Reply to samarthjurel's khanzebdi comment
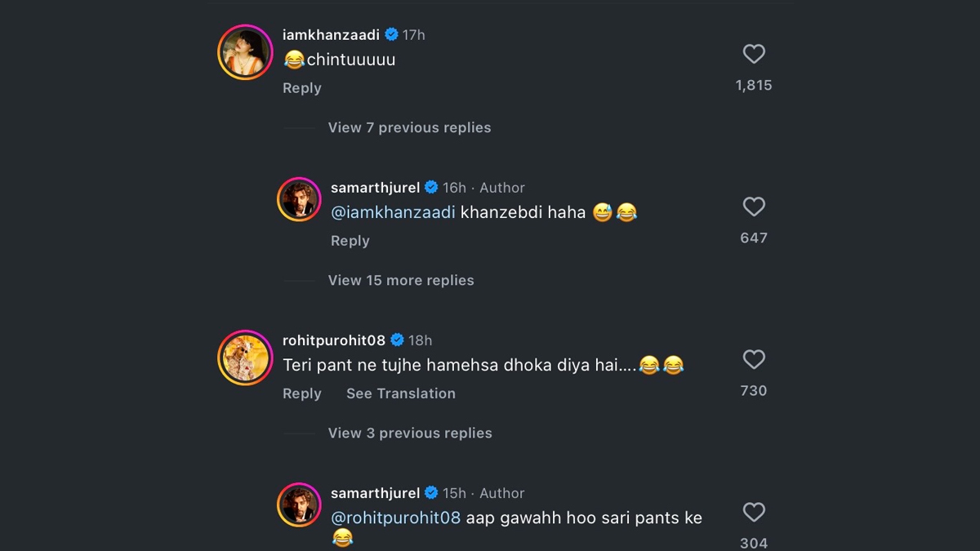 tap(350, 241)
